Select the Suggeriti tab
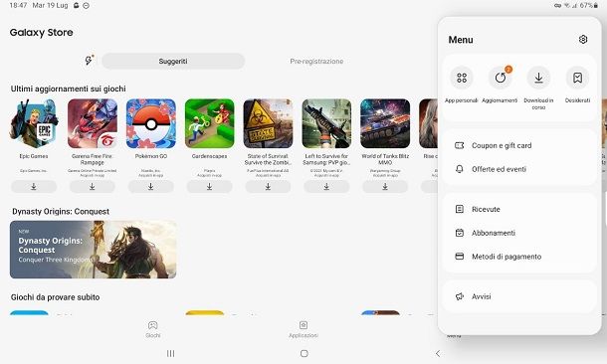 tap(173, 61)
